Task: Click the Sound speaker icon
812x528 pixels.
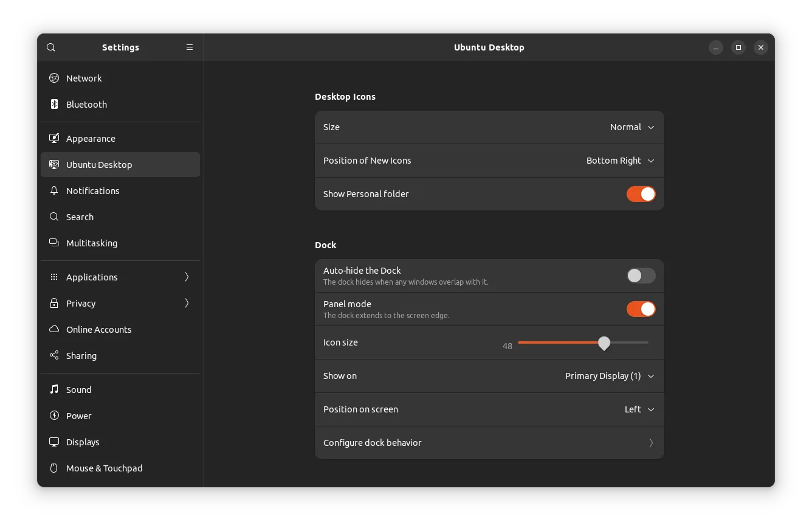Action: coord(53,389)
